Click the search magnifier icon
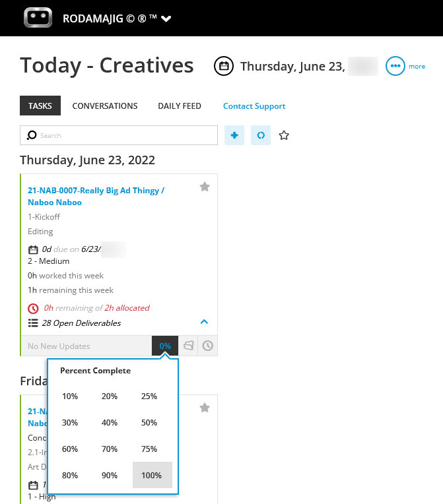 [32, 135]
